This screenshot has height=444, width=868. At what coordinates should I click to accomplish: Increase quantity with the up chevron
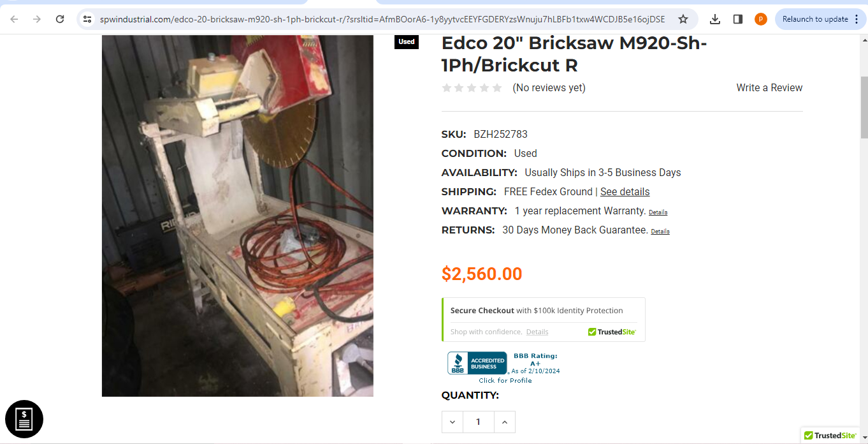point(504,422)
